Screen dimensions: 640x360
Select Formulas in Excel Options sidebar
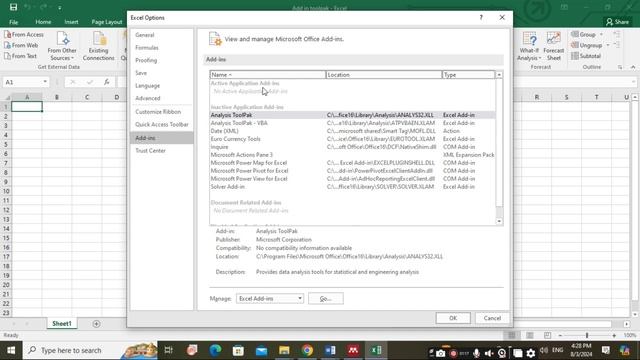point(162,48)
